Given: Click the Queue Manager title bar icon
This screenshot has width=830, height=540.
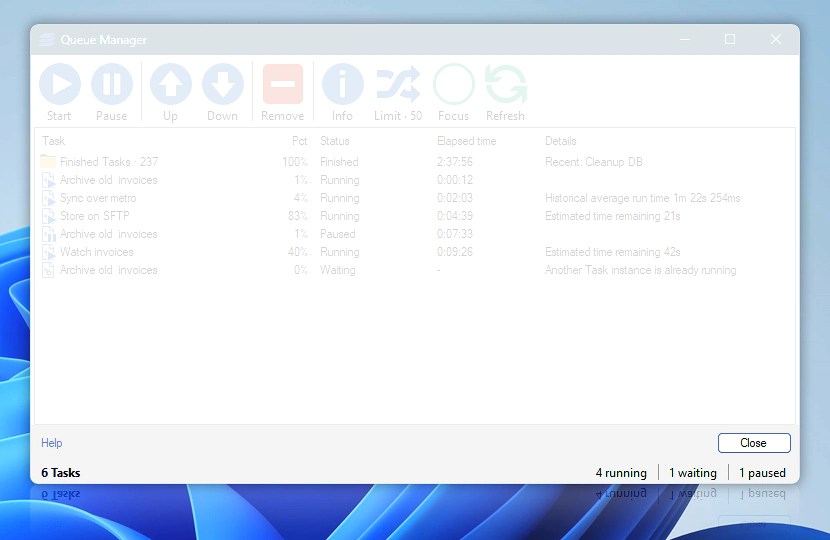Looking at the screenshot, I should click(x=47, y=40).
